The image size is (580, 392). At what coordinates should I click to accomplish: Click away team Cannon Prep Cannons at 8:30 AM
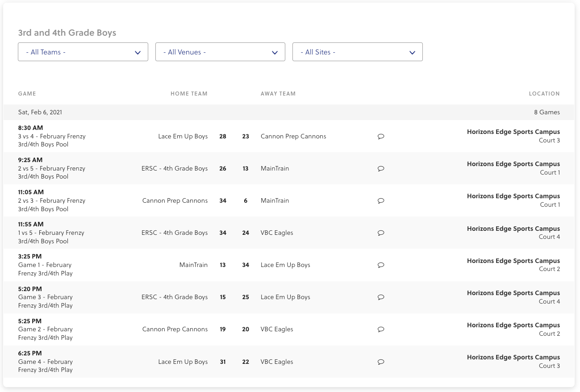(293, 136)
